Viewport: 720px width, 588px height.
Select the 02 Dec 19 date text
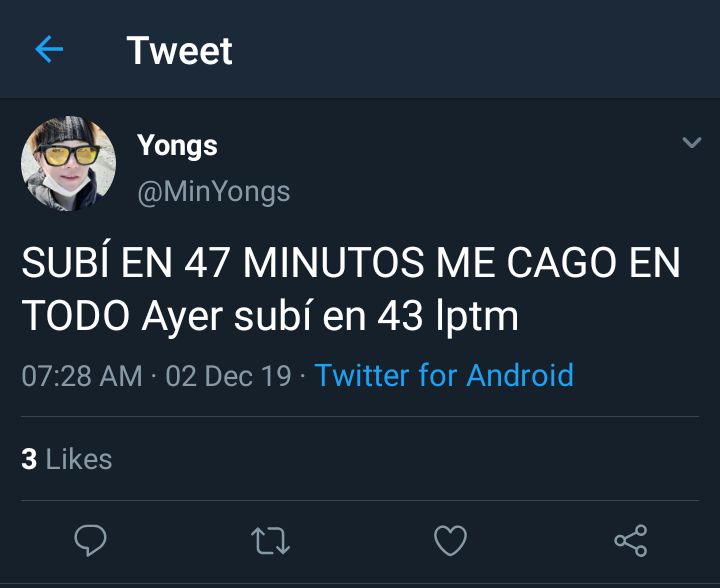click(229, 376)
